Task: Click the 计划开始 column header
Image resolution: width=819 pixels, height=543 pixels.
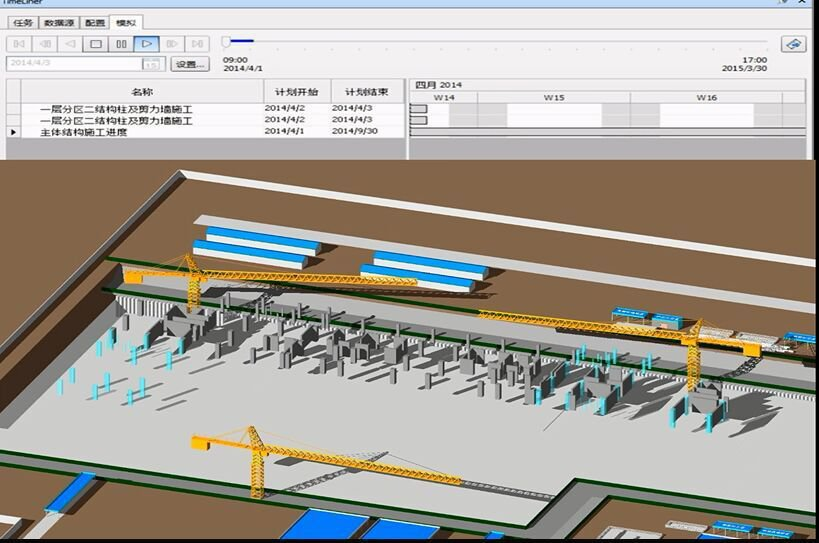Action: pyautogui.click(x=297, y=91)
